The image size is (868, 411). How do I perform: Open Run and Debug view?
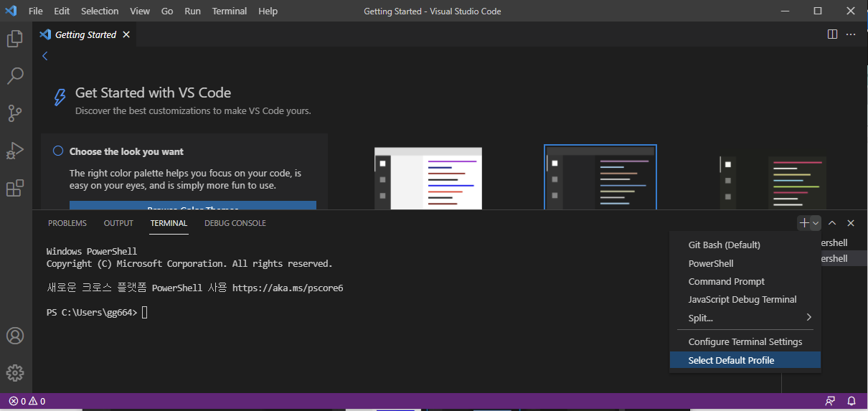point(15,150)
